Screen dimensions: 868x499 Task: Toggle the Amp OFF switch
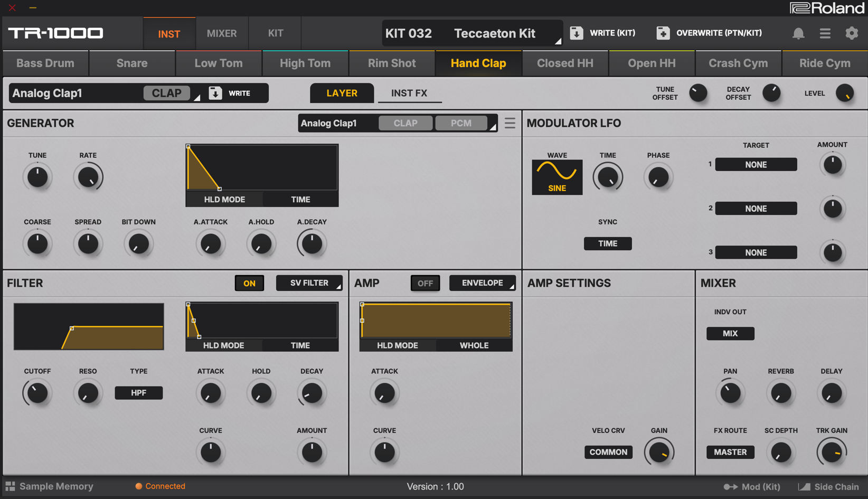click(x=424, y=284)
